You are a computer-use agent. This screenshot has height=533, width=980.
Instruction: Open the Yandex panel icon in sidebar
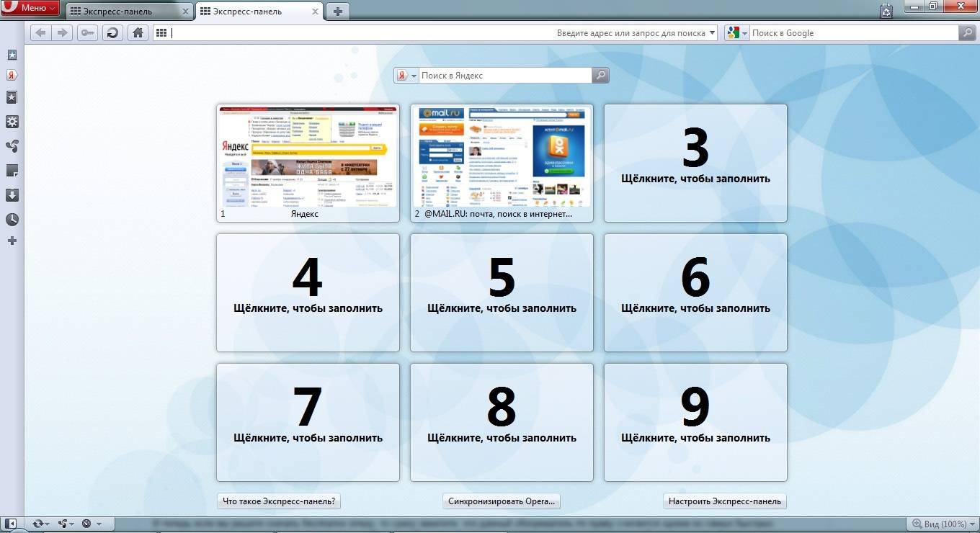(12, 75)
